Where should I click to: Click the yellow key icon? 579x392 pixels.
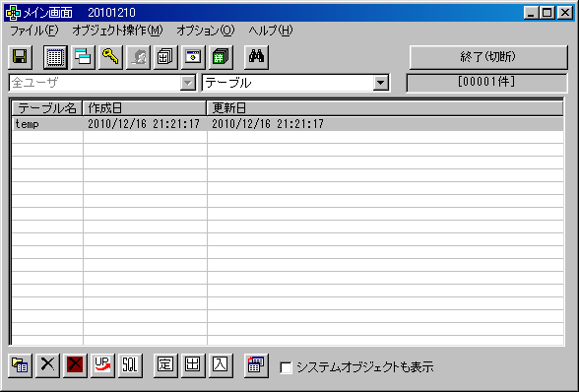110,57
